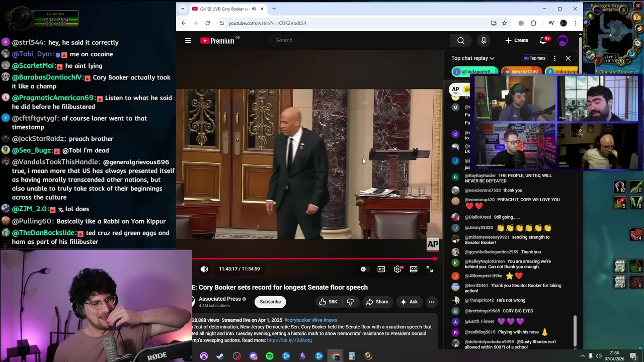Follow the bit.ly/42dAdtg link
The image size is (644, 362).
[x=289, y=340]
